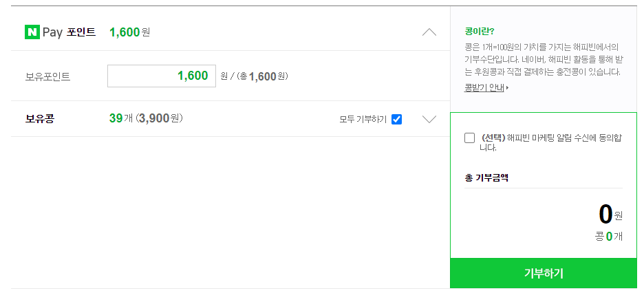This screenshot has height=293, width=644.
Task: Click the 보유포인트 amount input field
Action: click(x=162, y=76)
